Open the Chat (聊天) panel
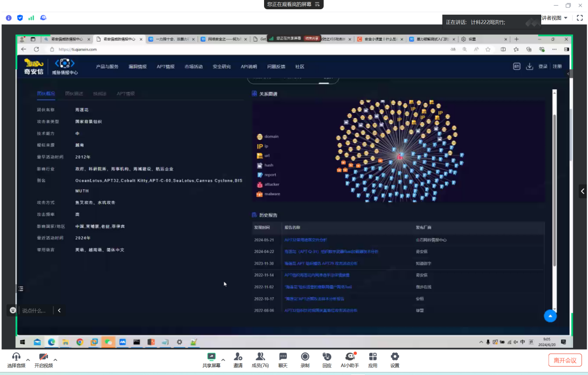Image resolution: width=588 pixels, height=375 pixels. [283, 360]
